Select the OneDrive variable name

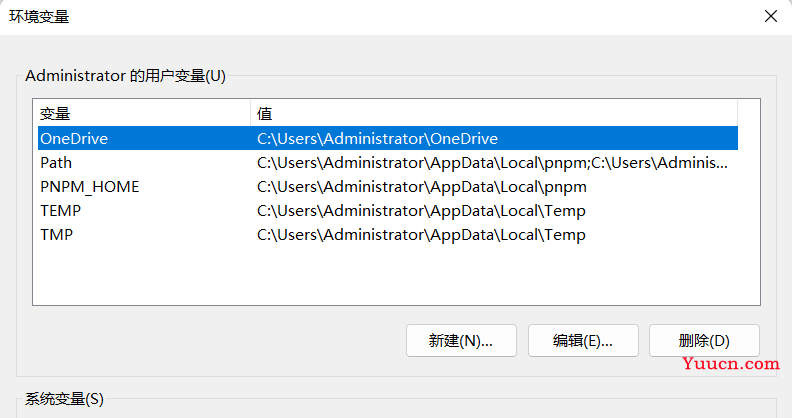pos(74,138)
